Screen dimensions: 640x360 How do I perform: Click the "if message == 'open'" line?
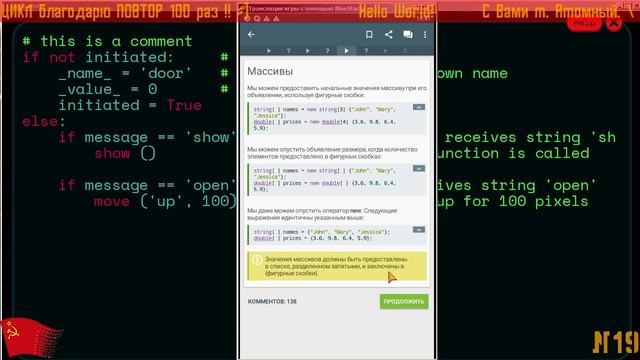[x=147, y=185]
